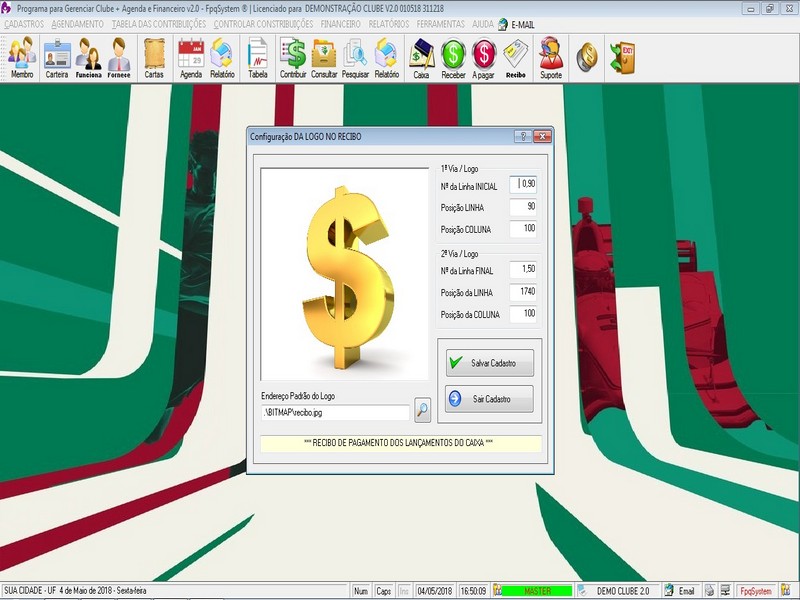The height and width of the screenshot is (600, 800).
Task: Focus the Posição da LINHA field
Action: (523, 292)
